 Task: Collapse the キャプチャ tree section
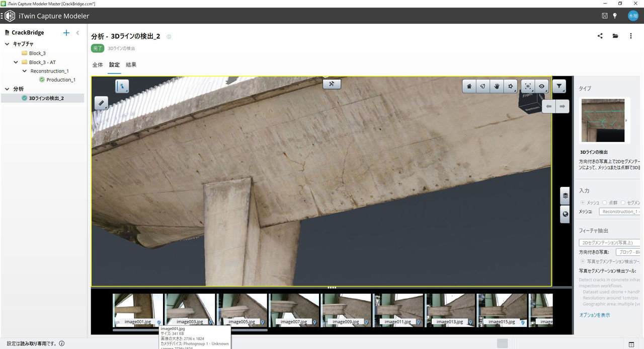[7, 44]
